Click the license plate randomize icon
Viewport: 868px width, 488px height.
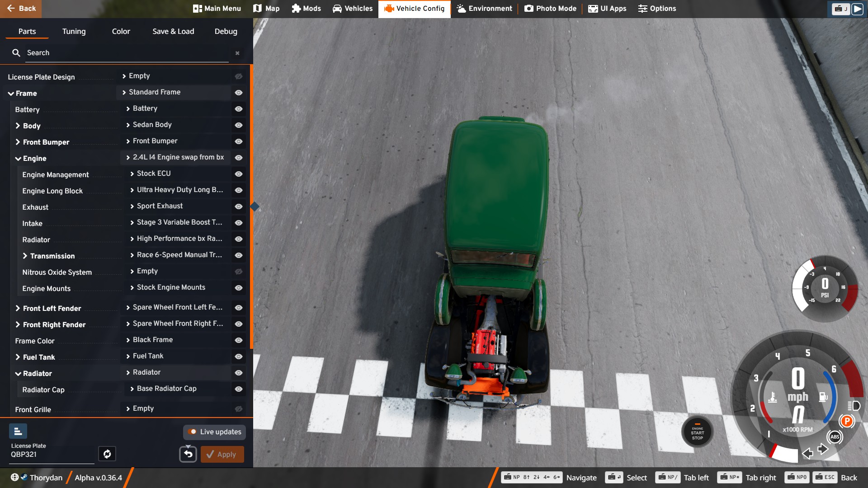(x=107, y=454)
